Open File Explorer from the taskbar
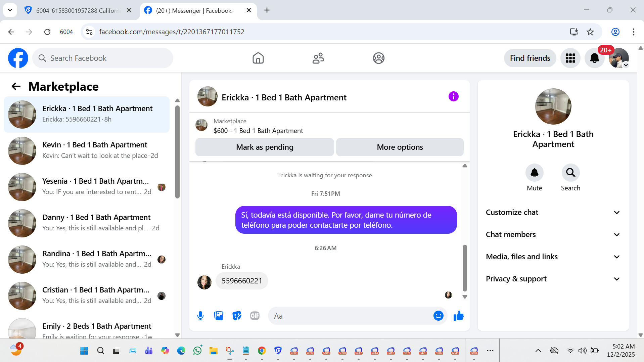 [214, 351]
